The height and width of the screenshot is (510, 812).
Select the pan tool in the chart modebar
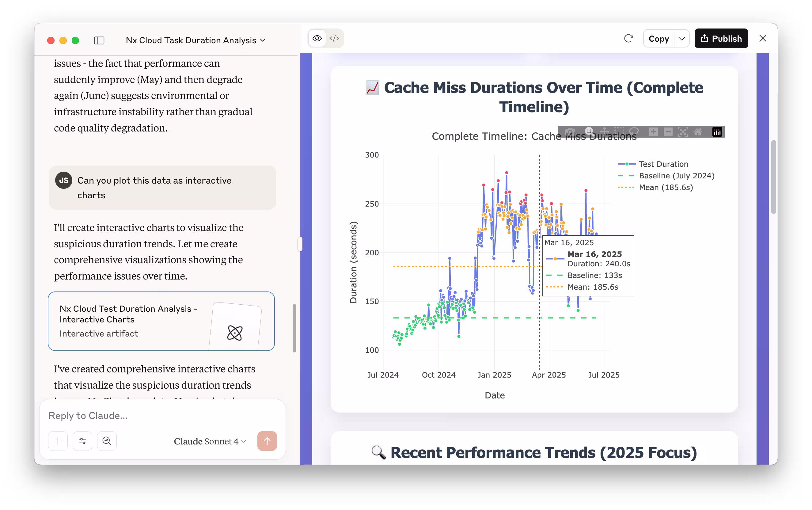click(x=604, y=131)
